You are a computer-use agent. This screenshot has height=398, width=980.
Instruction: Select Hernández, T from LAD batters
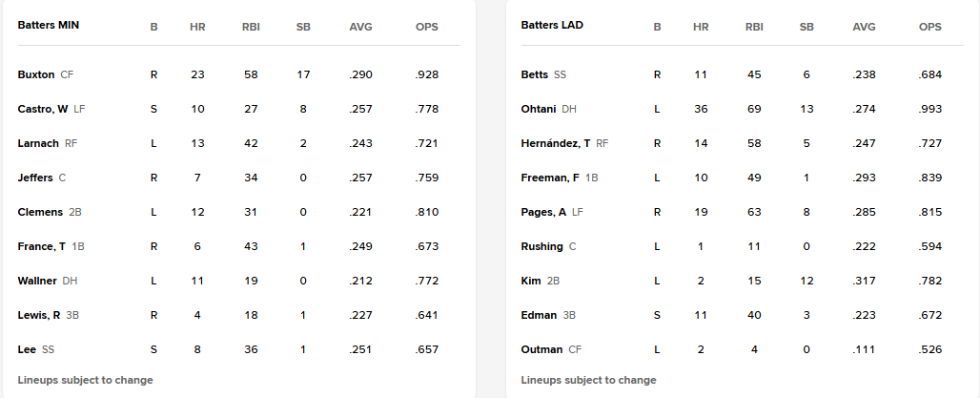click(x=556, y=143)
